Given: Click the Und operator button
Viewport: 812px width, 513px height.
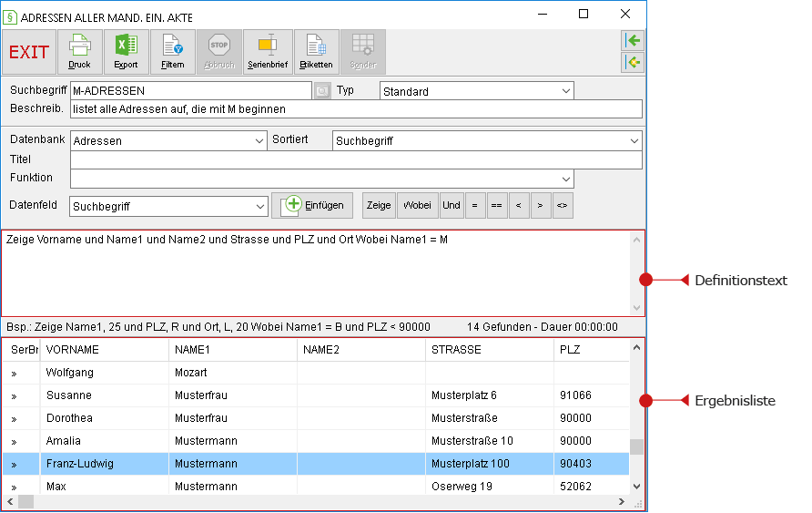Looking at the screenshot, I should pos(451,205).
